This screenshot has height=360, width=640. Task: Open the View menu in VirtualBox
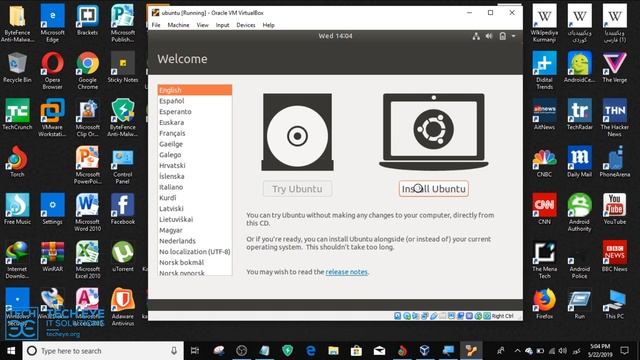[x=202, y=25]
